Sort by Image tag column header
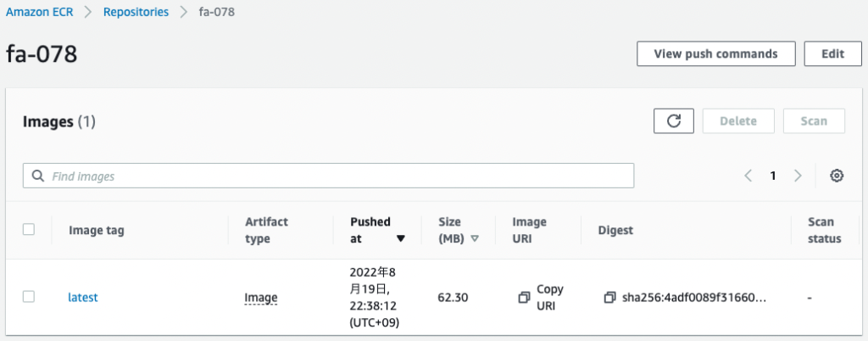868x341 pixels. pos(97,230)
